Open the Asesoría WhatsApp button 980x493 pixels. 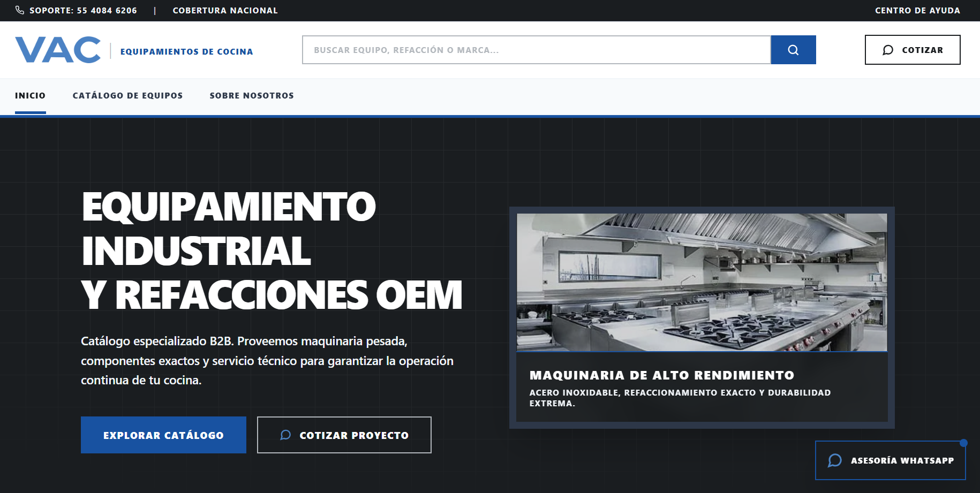point(891,460)
